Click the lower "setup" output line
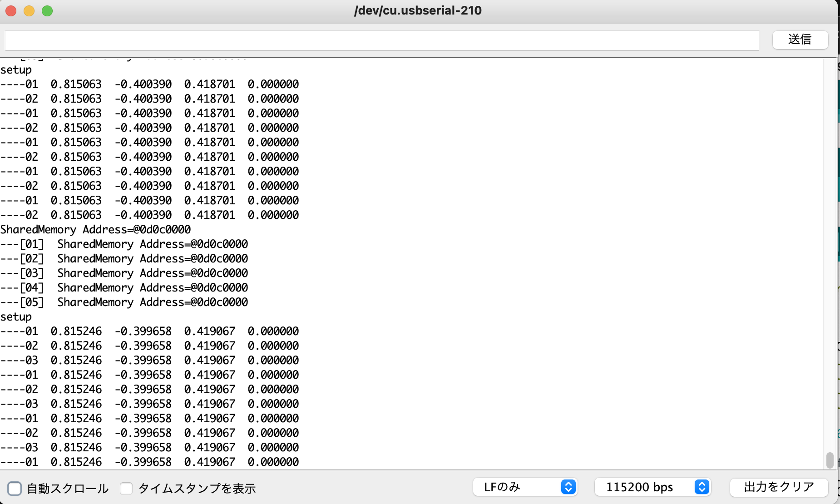 pos(16,317)
